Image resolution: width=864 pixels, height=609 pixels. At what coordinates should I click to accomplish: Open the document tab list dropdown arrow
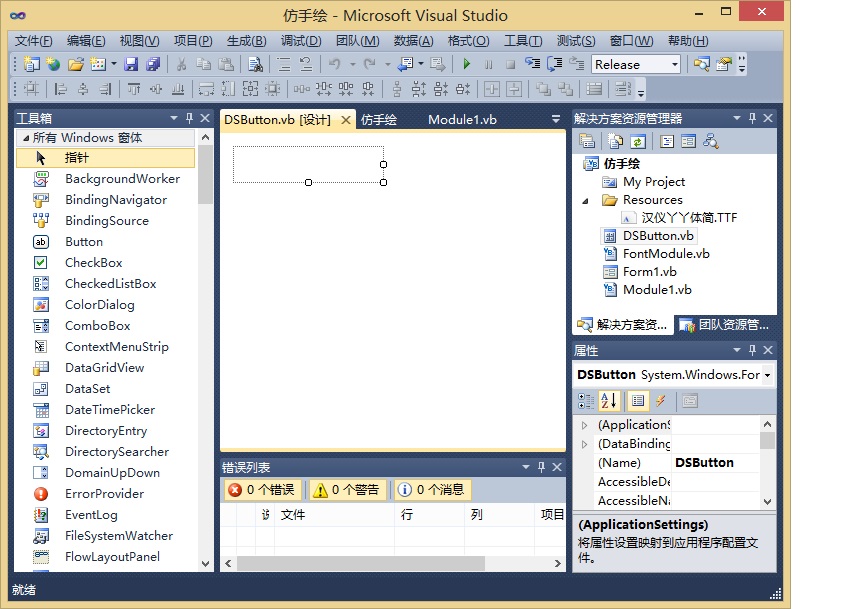[555, 119]
